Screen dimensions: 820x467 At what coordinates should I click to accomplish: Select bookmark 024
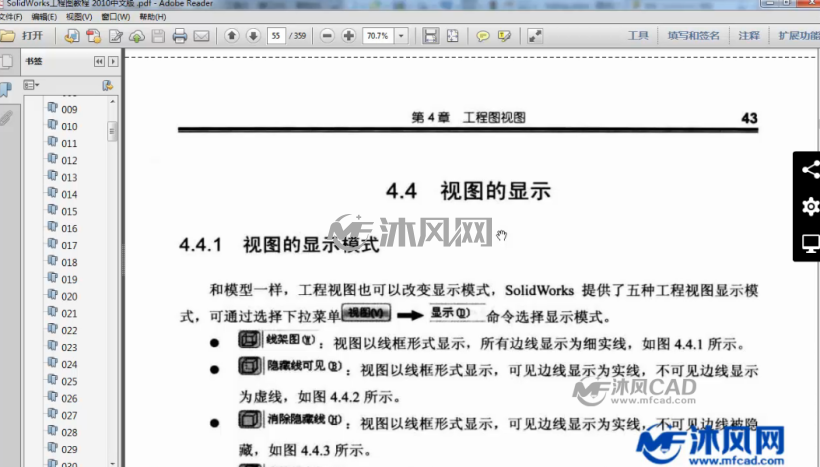click(x=69, y=364)
